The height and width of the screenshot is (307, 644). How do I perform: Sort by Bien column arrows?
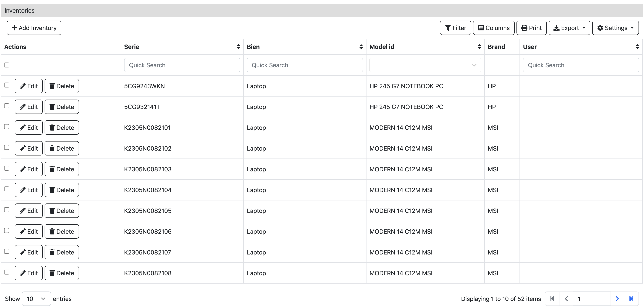pyautogui.click(x=361, y=47)
